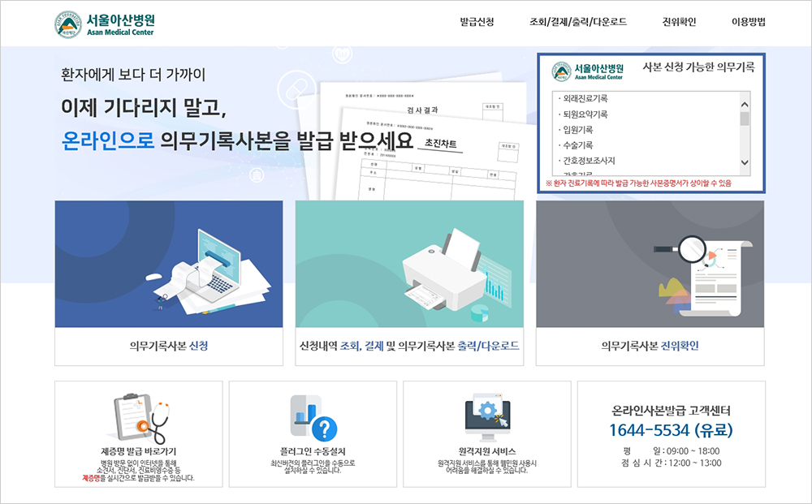Open 제증명 발급 바로가기
The image size is (812, 504).
[138, 451]
